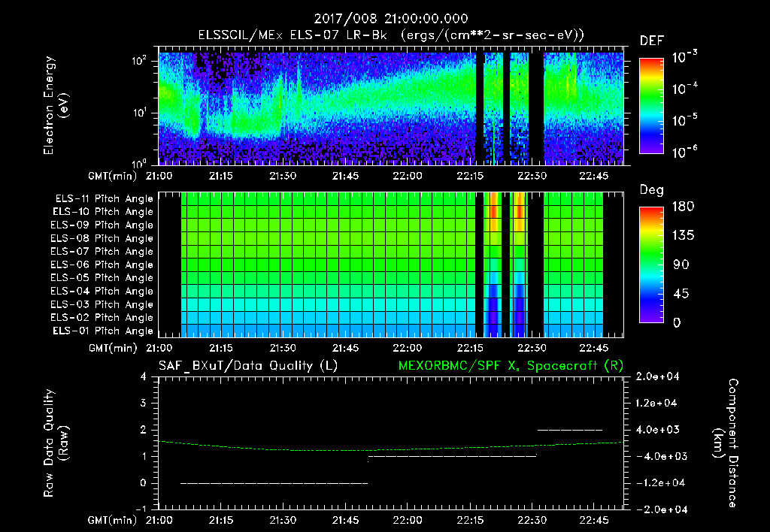Click the ELS-06 Pitch Angle row label
Viewport: 770px width, 532px height.
[x=102, y=264]
